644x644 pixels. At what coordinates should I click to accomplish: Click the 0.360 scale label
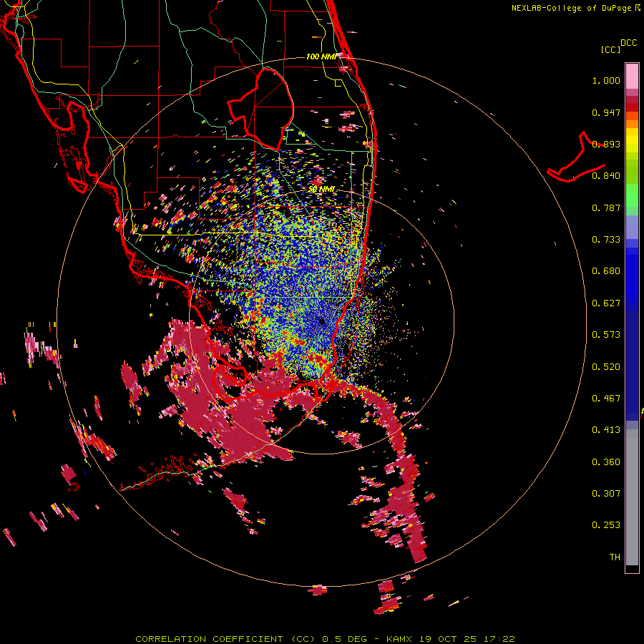click(x=606, y=462)
